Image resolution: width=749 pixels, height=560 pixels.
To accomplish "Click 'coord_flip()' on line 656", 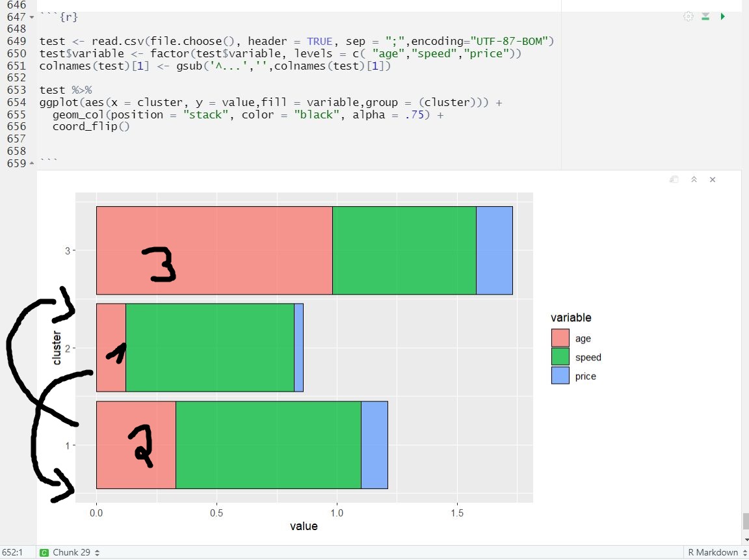I will (91, 127).
